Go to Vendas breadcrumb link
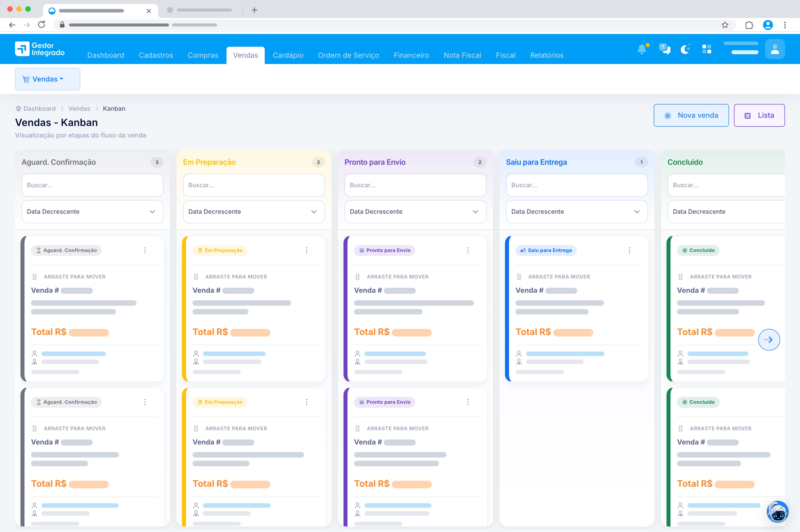Screen dimensions: 800x532 [x=79, y=108]
